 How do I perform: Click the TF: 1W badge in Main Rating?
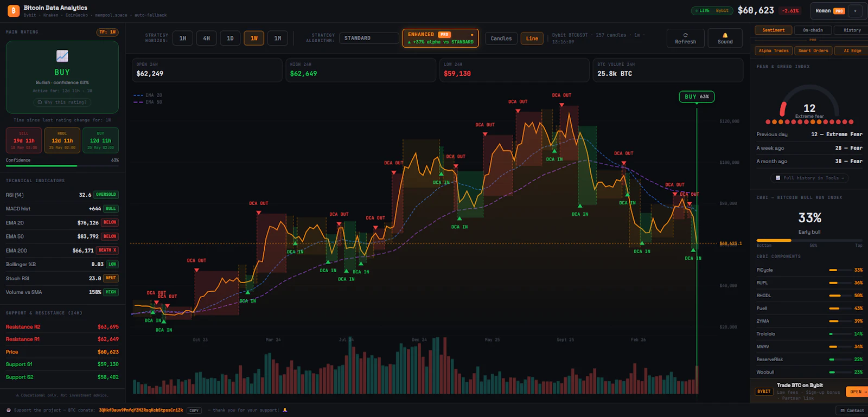click(x=107, y=32)
